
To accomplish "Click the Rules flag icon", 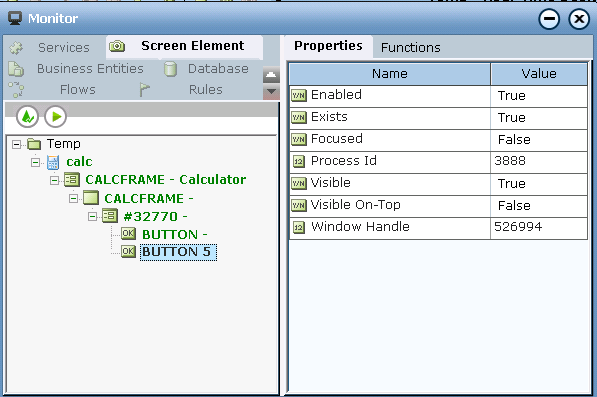I will pyautogui.click(x=144, y=90).
